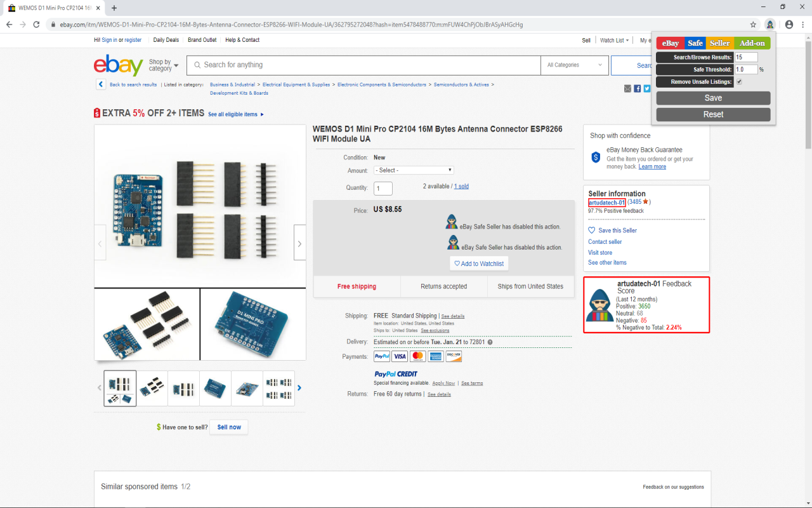The height and width of the screenshot is (508, 812).
Task: Click Add to Watchlist button
Action: 479,264
